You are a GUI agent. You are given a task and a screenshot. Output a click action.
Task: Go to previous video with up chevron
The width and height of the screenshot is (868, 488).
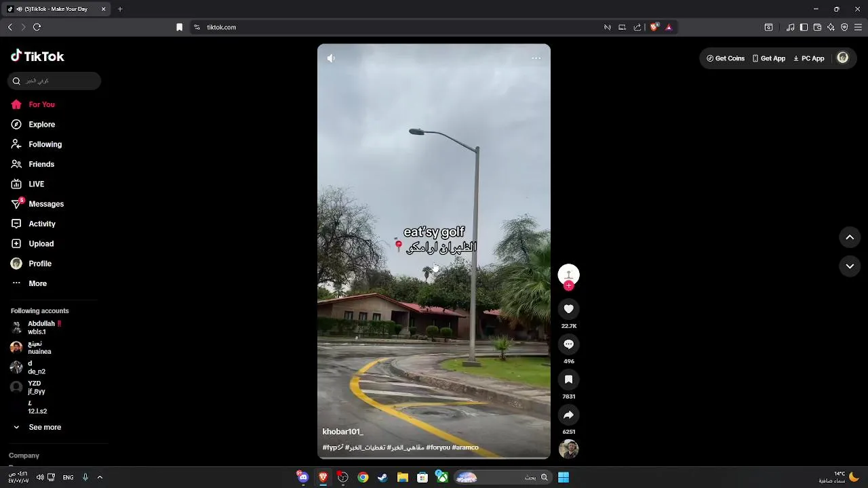(850, 237)
